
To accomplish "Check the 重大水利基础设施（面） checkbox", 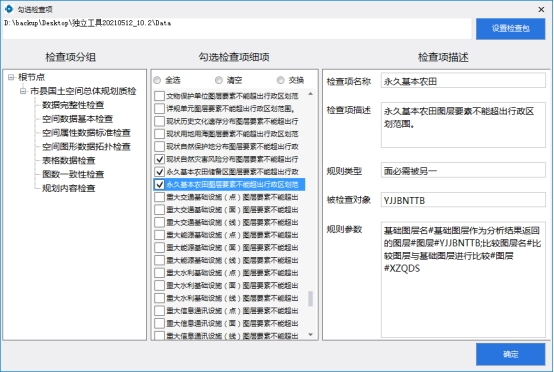I will point(160,285).
